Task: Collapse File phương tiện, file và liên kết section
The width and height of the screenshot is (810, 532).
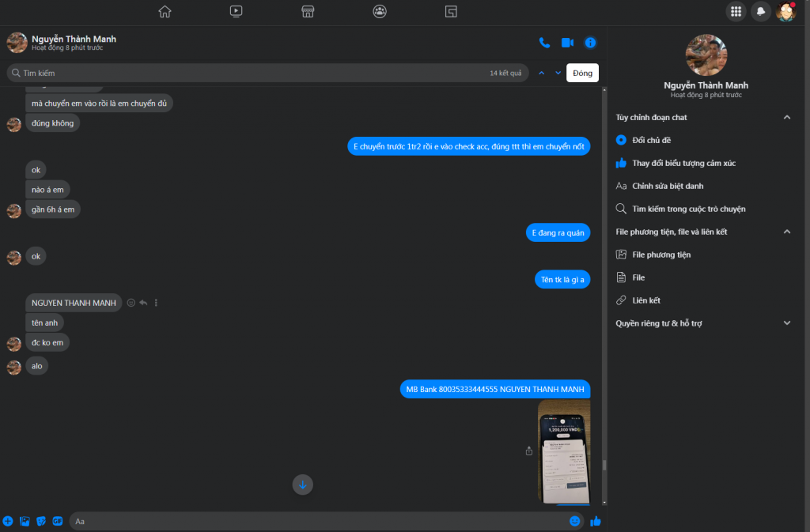Action: 786,232
